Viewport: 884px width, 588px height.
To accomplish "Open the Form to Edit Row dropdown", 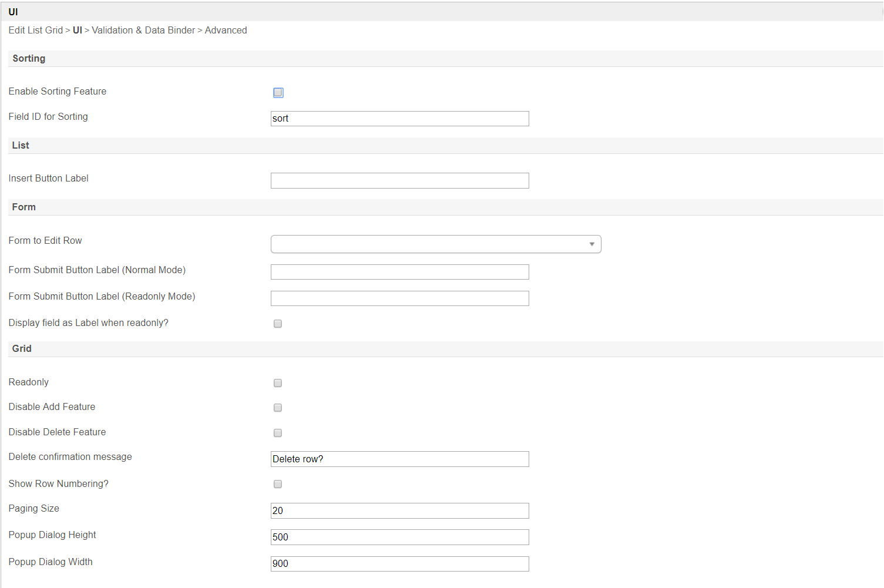I will click(x=435, y=244).
